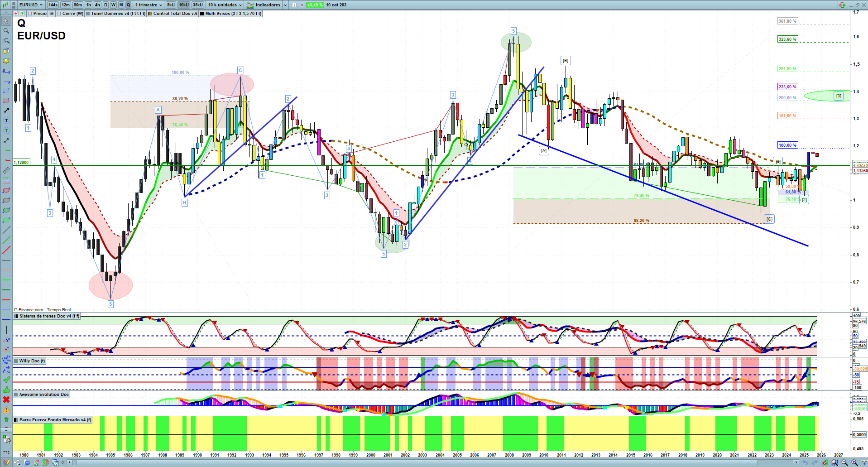The width and height of the screenshot is (868, 467).
Task: Click the zoom in magnifier in bottom bar
Action: click(854, 462)
